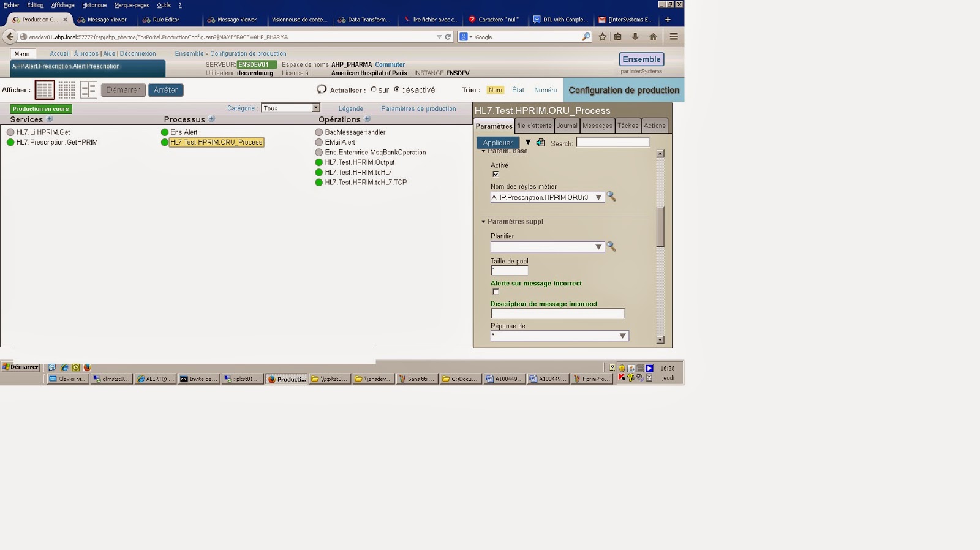The image size is (980, 550).
Task: Open the Historique browser menu
Action: tap(94, 5)
